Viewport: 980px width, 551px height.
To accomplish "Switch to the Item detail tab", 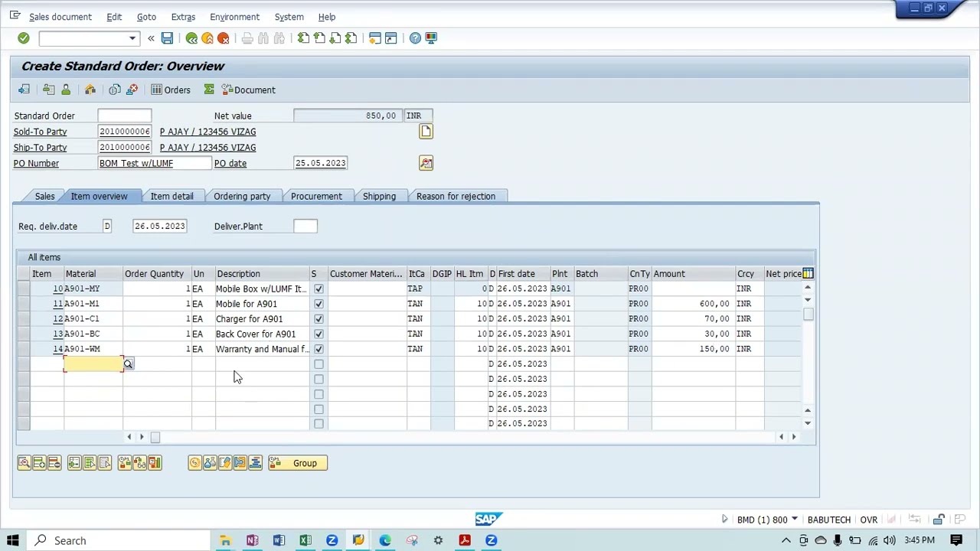I will (x=171, y=197).
